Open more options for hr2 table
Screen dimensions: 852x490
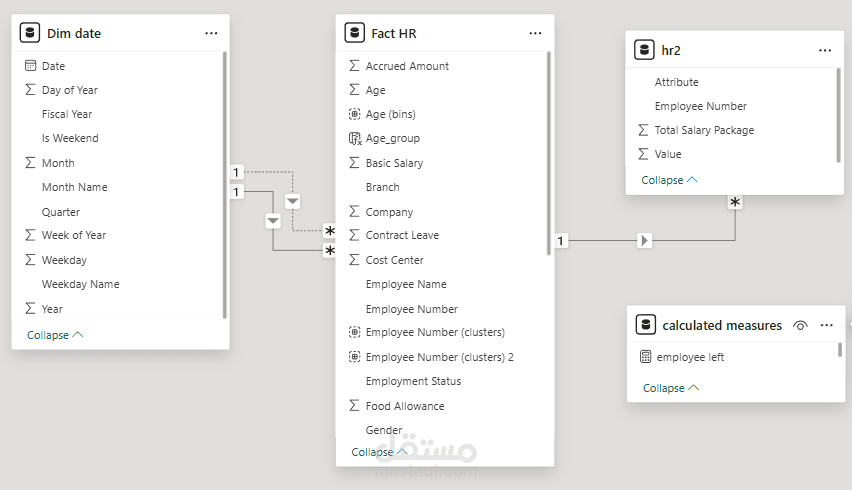point(825,49)
